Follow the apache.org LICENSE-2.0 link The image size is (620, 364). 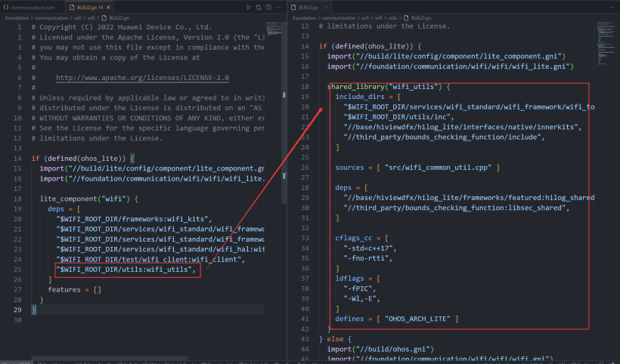point(142,77)
